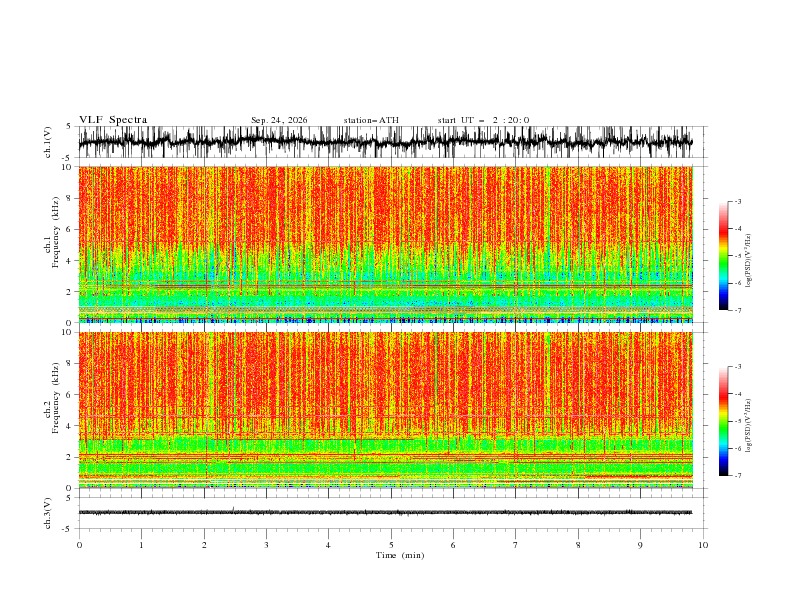This screenshot has height=612, width=792.
Task: Click the ch.2 lower color bar
Action: [723, 421]
